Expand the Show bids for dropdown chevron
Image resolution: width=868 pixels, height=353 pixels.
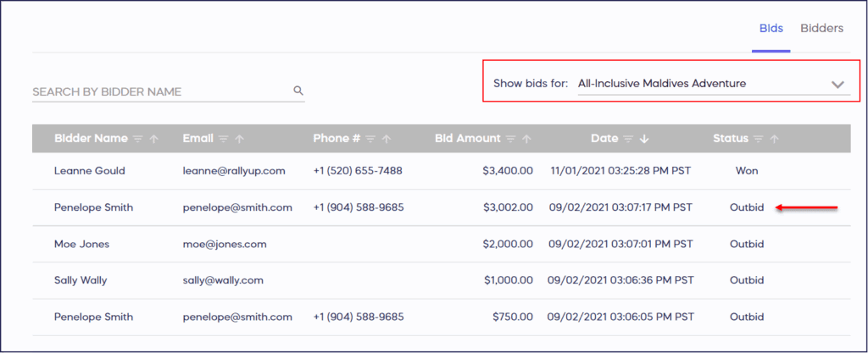(x=837, y=85)
